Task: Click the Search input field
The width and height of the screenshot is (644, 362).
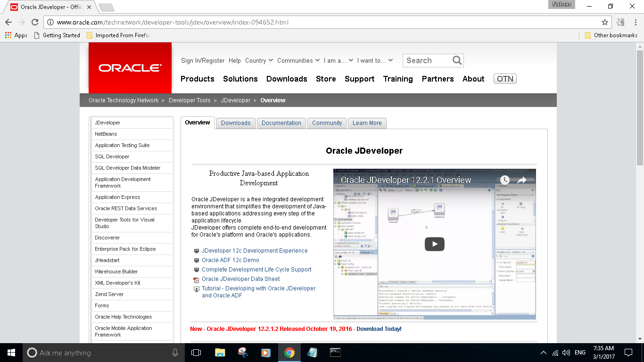Action: point(427,60)
